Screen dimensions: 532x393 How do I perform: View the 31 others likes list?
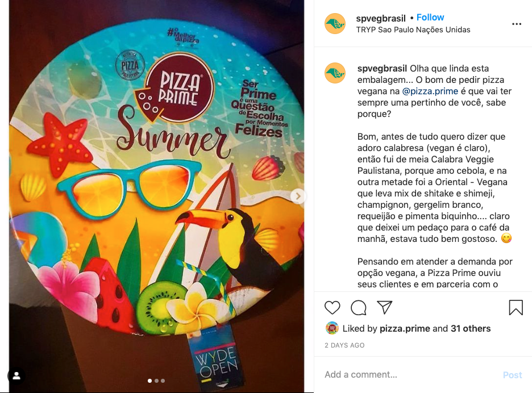[x=471, y=329]
